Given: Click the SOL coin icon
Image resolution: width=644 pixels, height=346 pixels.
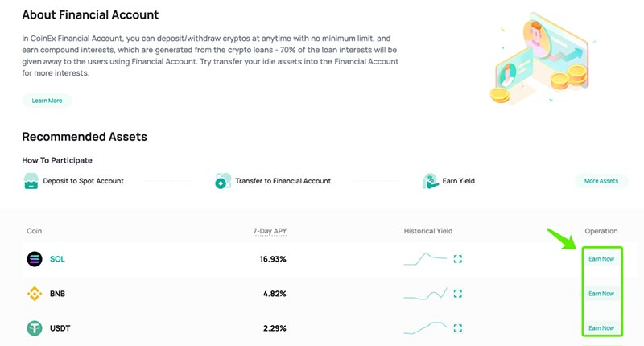Looking at the screenshot, I should [x=35, y=259].
